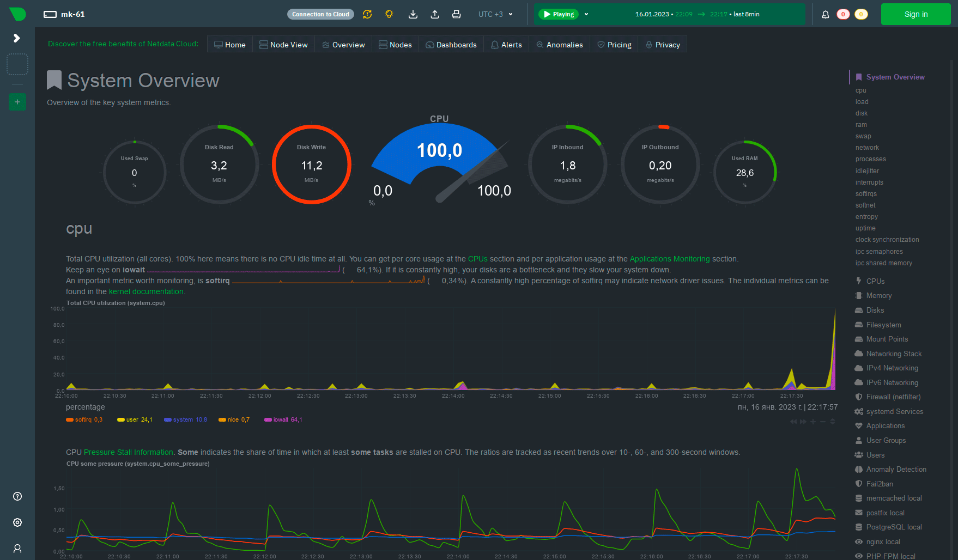Image resolution: width=958 pixels, height=560 pixels.
Task: Switch to the Anomalies tab
Action: click(560, 45)
